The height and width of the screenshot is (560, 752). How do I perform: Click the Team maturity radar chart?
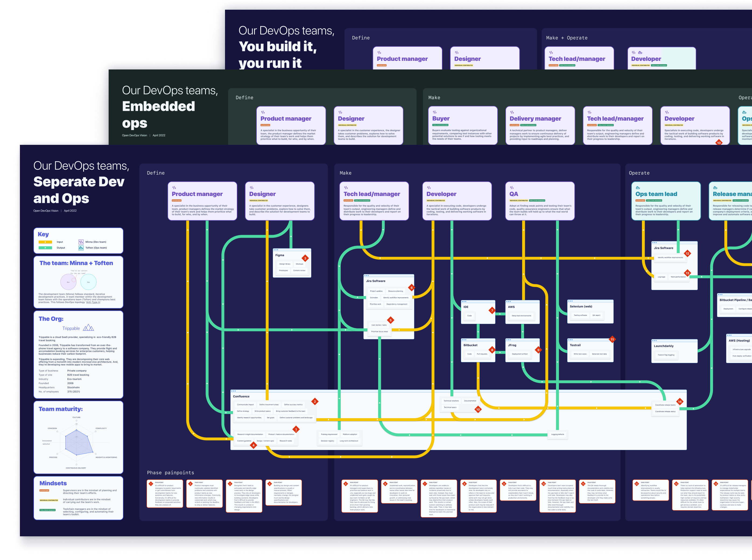click(x=77, y=442)
